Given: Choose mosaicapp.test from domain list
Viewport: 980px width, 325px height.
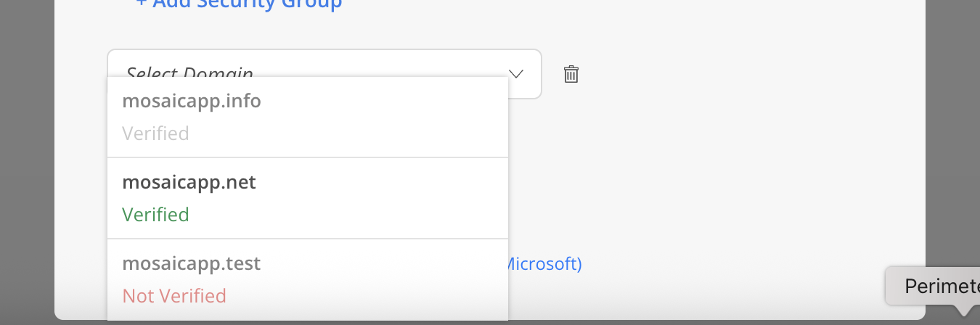Looking at the screenshot, I should pyautogui.click(x=308, y=279).
